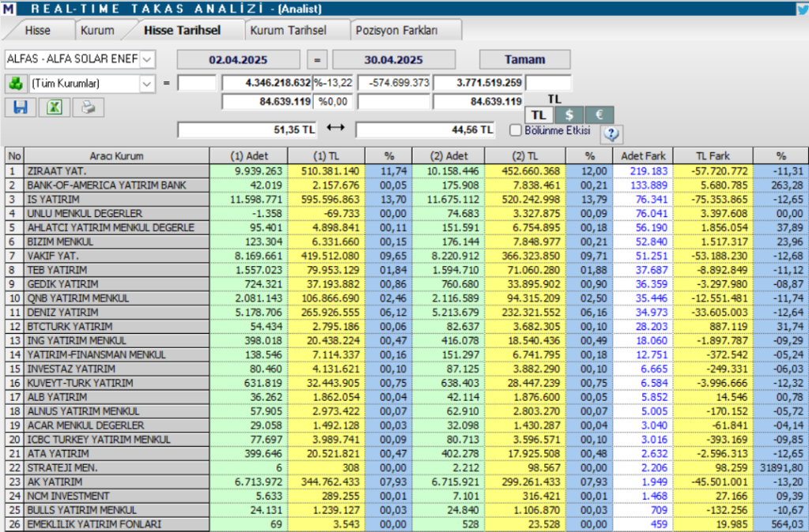The height and width of the screenshot is (532, 809).
Task: Select the ATA YATIRIM row
Action: tap(407, 454)
